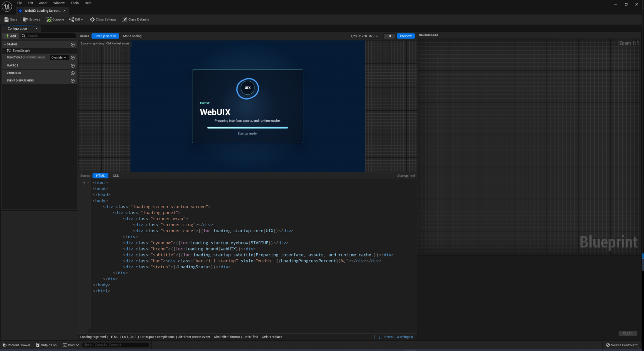This screenshot has width=644, height=351.
Task: Open the Diff dropdown
Action: click(x=76, y=19)
